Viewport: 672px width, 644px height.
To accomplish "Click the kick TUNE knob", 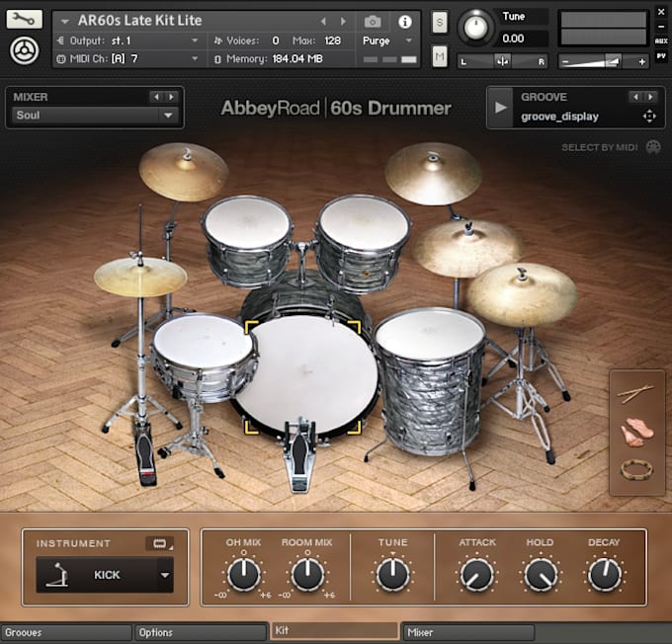I will (x=392, y=574).
